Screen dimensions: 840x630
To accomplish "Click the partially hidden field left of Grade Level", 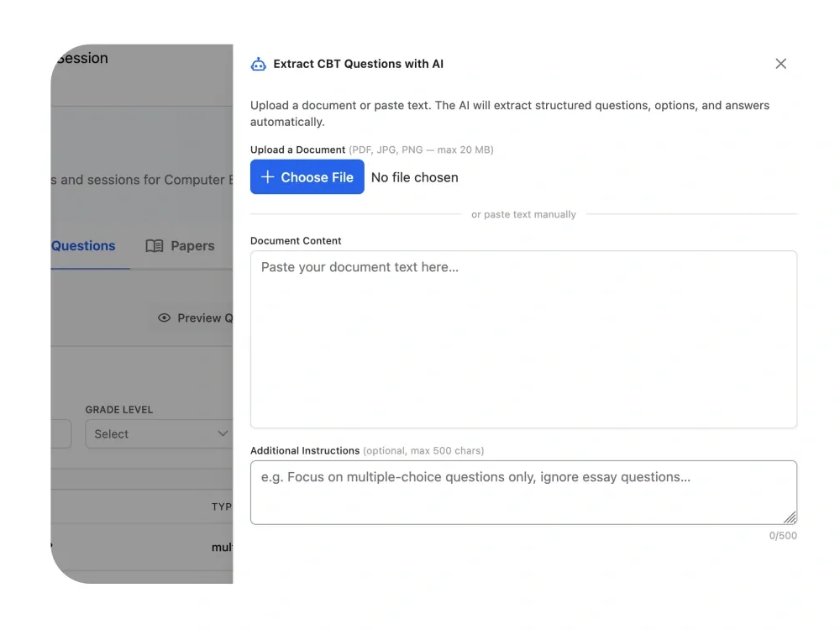I will pyautogui.click(x=61, y=434).
